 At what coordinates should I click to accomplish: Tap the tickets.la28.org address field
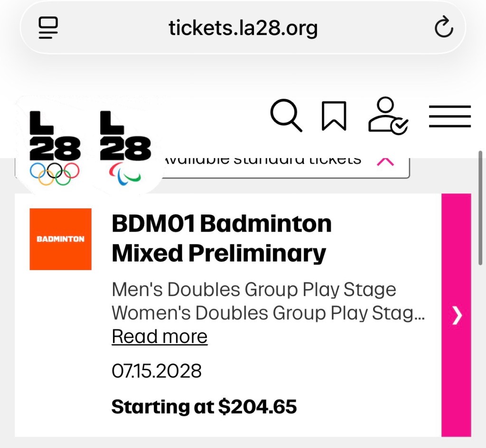tap(243, 28)
